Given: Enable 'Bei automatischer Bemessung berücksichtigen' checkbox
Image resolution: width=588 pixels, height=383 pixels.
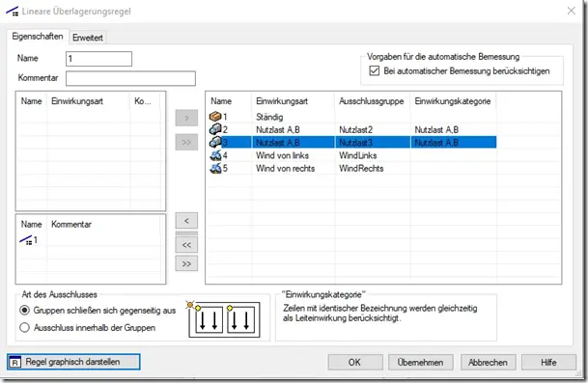Looking at the screenshot, I should [375, 70].
